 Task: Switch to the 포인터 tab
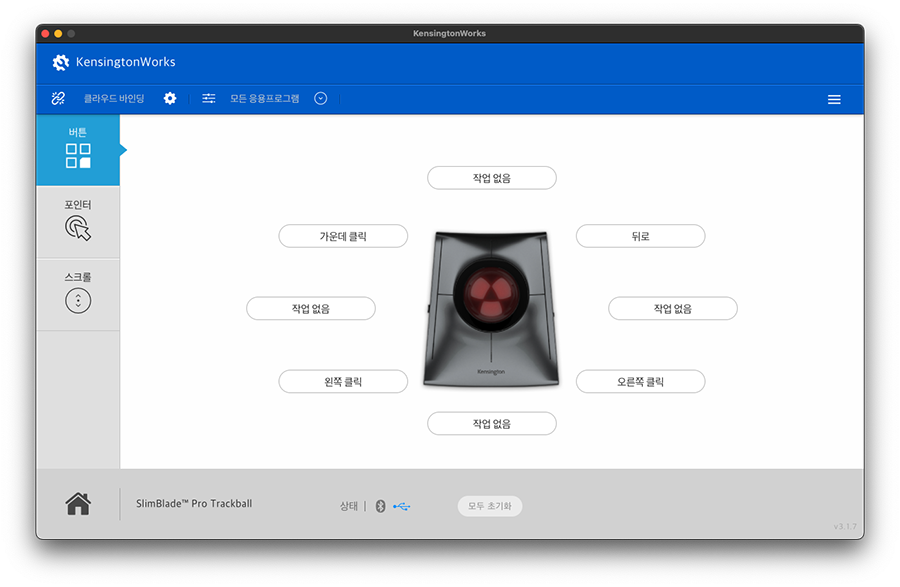tap(78, 222)
